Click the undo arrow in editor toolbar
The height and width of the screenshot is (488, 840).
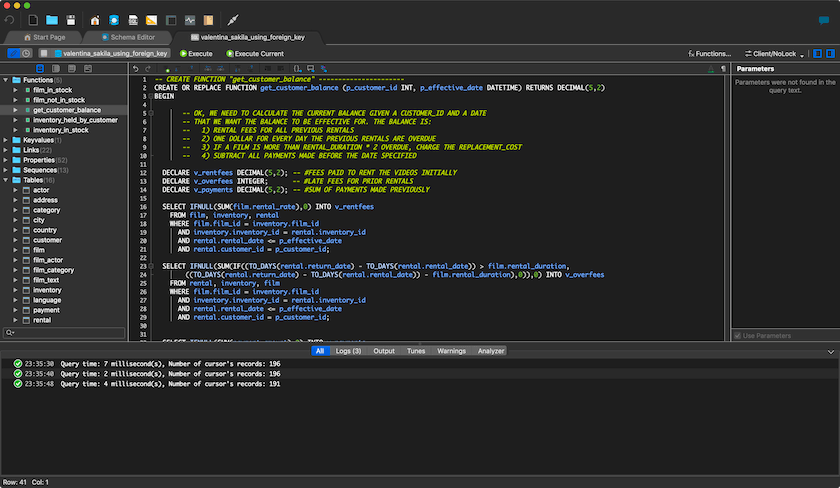click(x=136, y=68)
